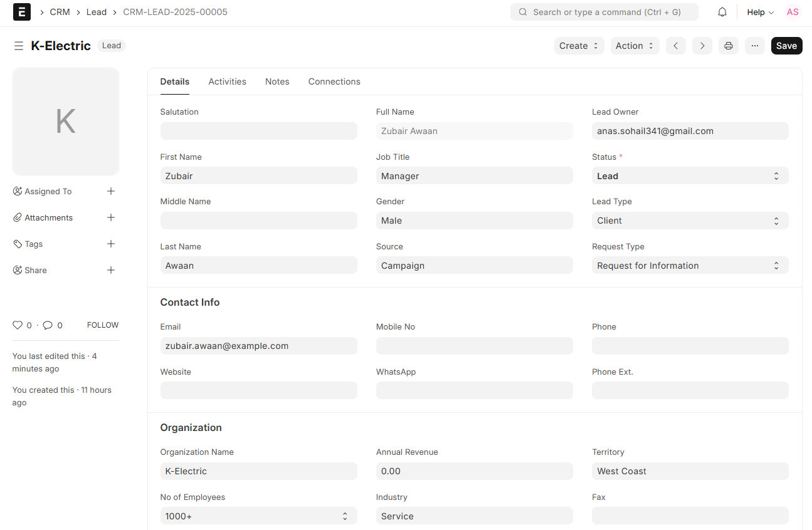Go to previous lead record arrow
The height and width of the screenshot is (530, 812).
pyautogui.click(x=675, y=46)
